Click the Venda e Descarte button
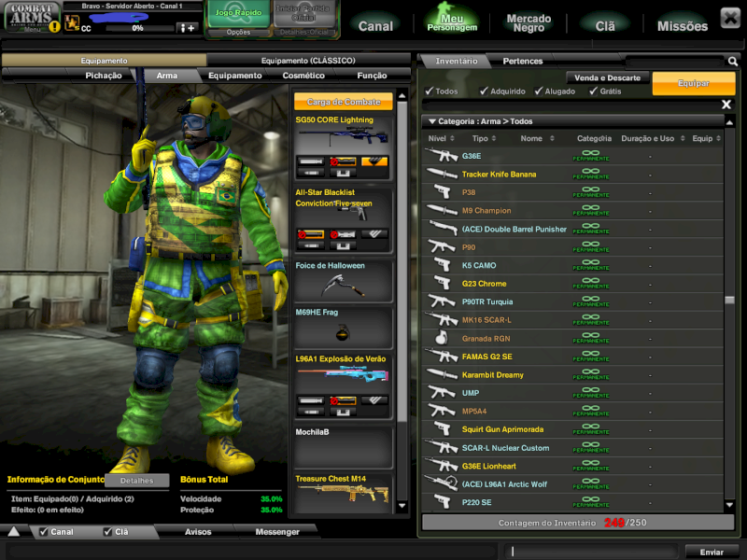Screen dimensions: 747x560 [608, 77]
